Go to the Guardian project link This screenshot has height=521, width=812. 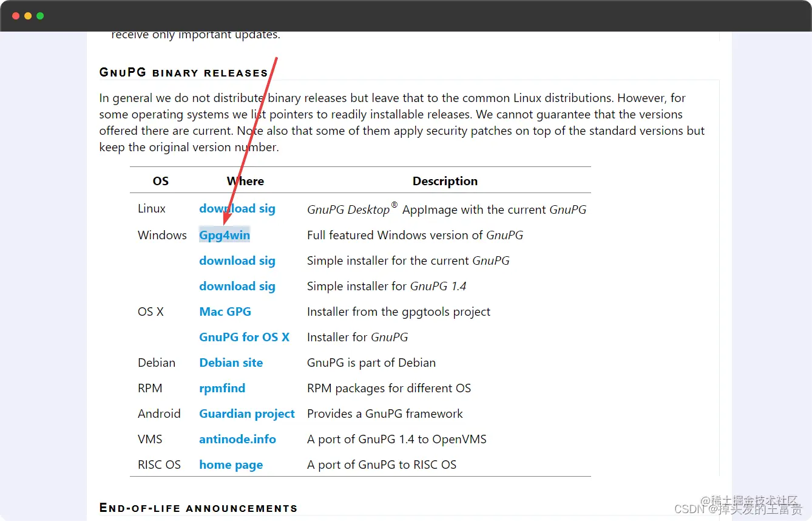[247, 414]
